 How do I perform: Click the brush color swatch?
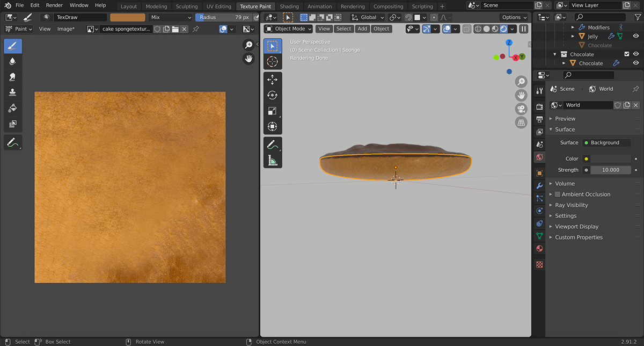pyautogui.click(x=127, y=17)
